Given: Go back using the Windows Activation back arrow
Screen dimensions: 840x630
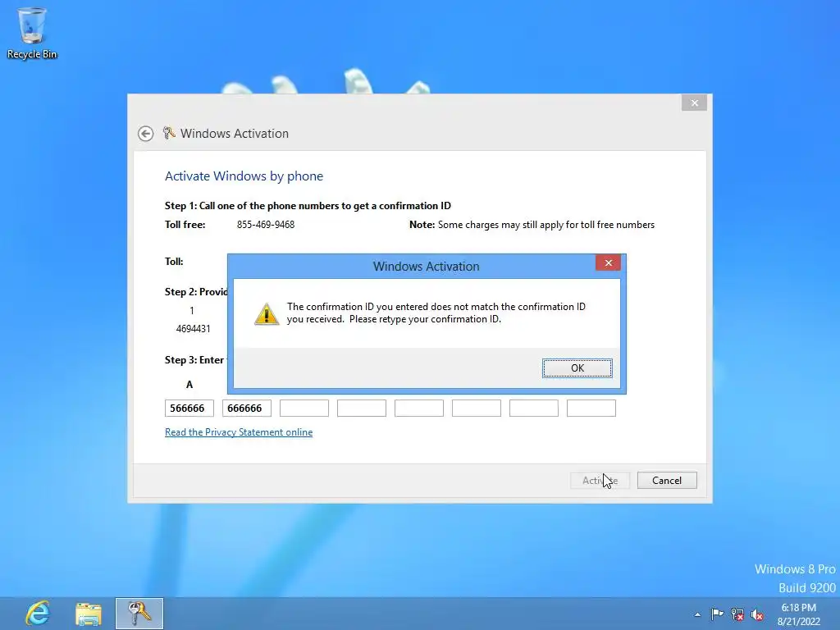Looking at the screenshot, I should click(x=146, y=134).
